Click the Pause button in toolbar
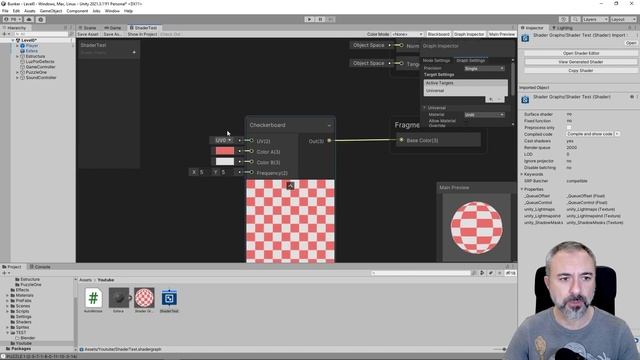Viewport: 640px width, 360px height. pos(320,19)
